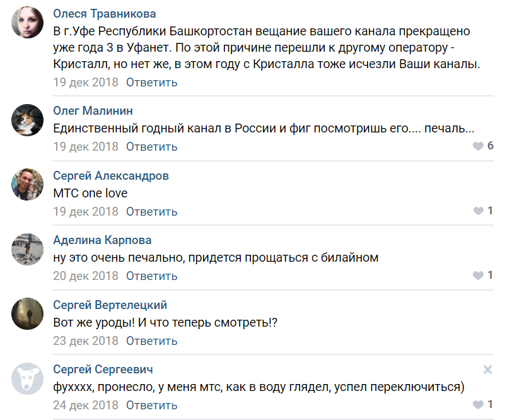Screen dimensions: 505x420
Task: Click the 23 дек 2018 timestamp
Action: pyautogui.click(x=86, y=341)
